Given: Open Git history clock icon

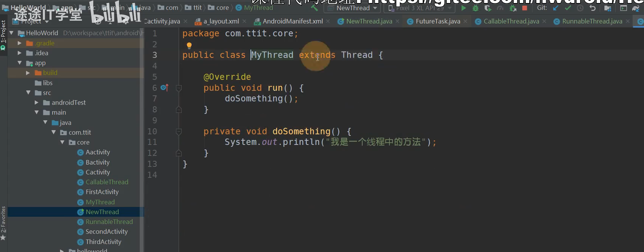Looking at the screenshot, I should 580,8.
